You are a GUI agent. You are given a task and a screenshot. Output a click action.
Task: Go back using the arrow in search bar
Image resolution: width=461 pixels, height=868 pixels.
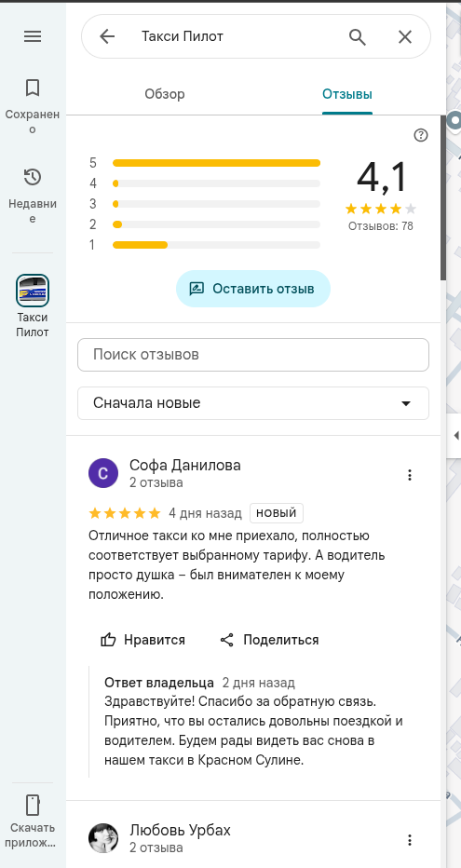[x=107, y=36]
